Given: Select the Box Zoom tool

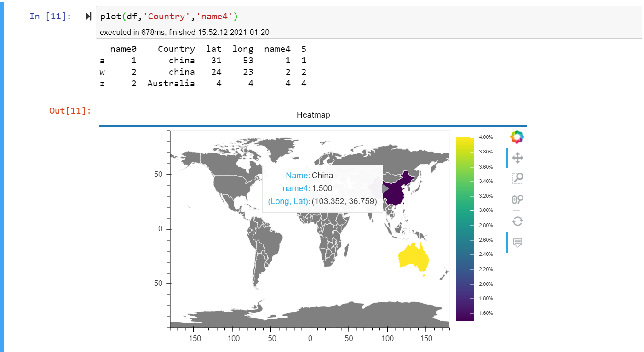Looking at the screenshot, I should tap(517, 179).
